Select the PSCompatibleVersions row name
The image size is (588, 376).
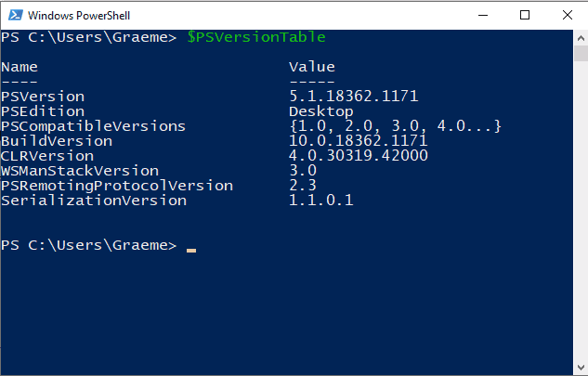[94, 126]
